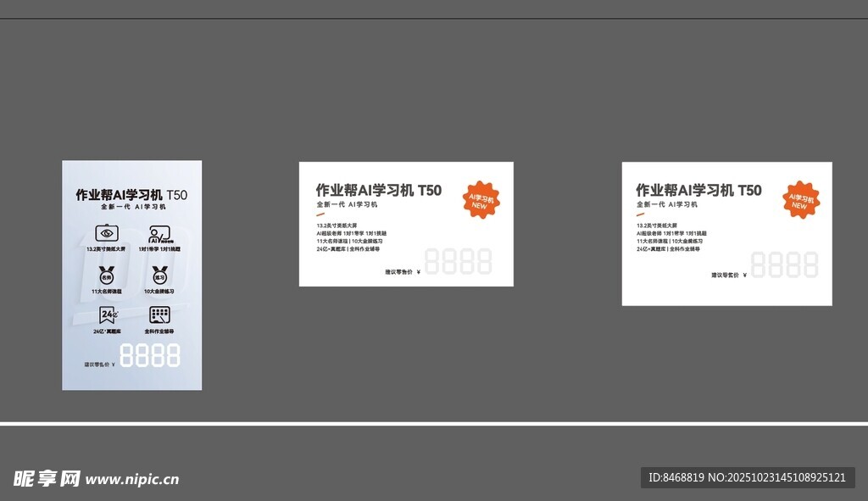The image size is (868, 501).
Task: Click the 24亿 bookmark icon
Action: point(107,315)
